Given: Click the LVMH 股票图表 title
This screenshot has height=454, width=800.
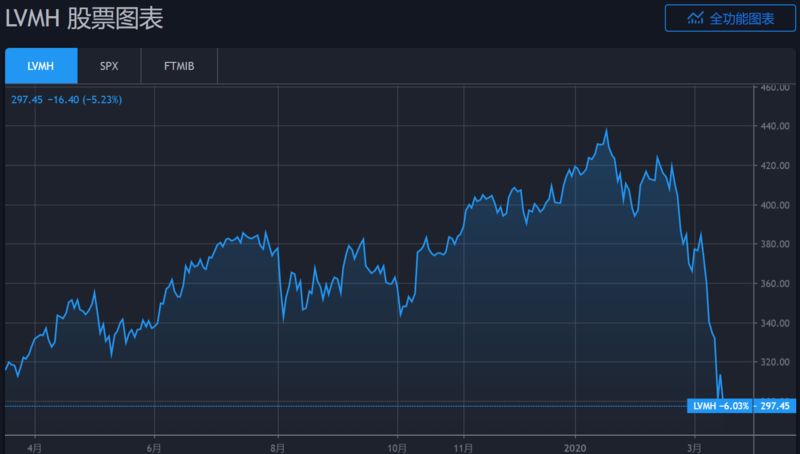Looking at the screenshot, I should click(84, 19).
